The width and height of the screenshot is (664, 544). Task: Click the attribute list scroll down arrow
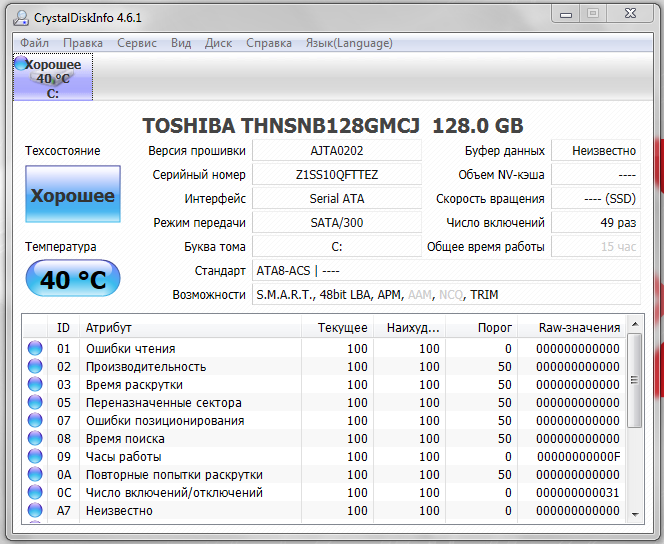(x=635, y=514)
